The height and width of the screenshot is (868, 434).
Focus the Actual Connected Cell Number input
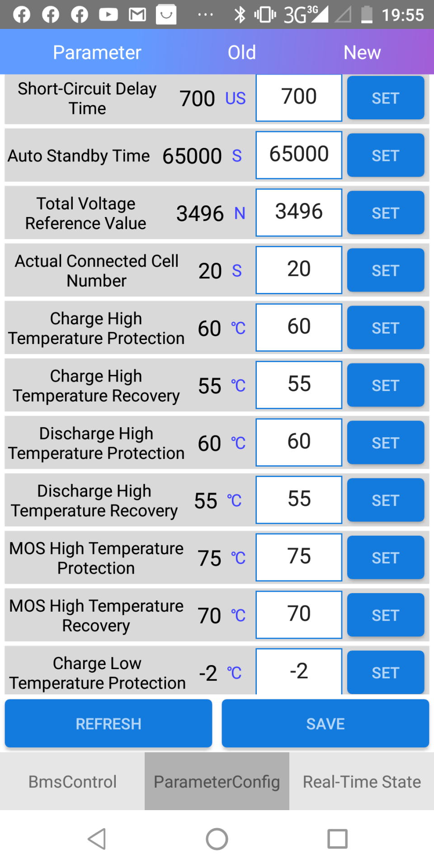tap(299, 270)
